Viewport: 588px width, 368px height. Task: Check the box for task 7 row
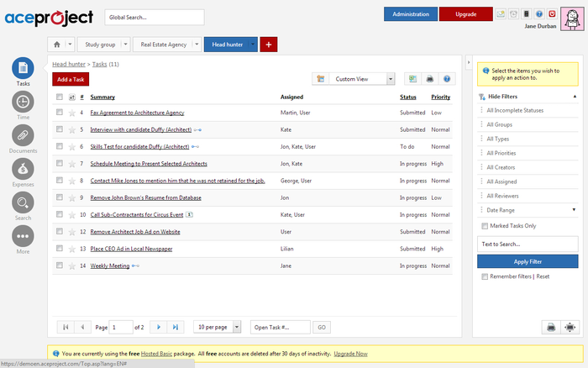(x=60, y=163)
